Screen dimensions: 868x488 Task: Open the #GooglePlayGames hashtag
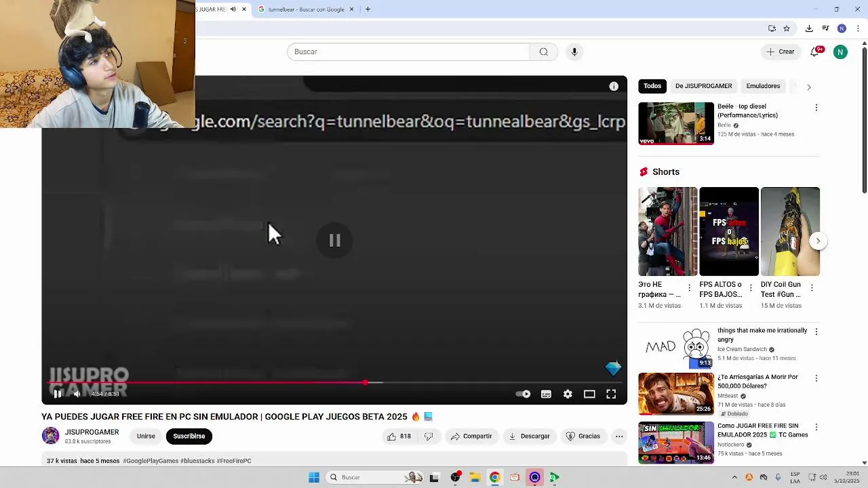[x=151, y=461]
